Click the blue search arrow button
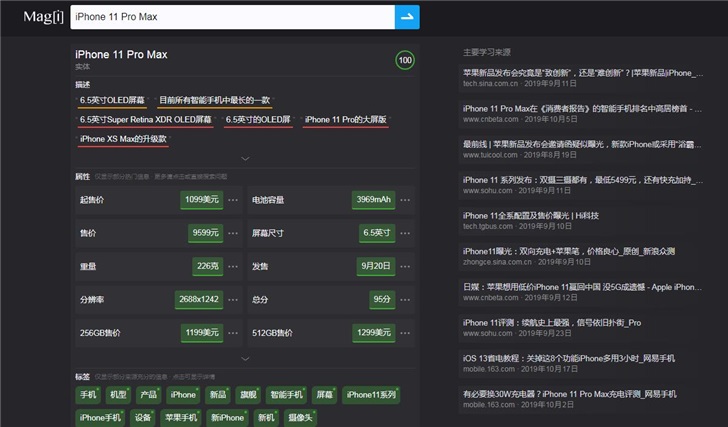 pyautogui.click(x=406, y=17)
